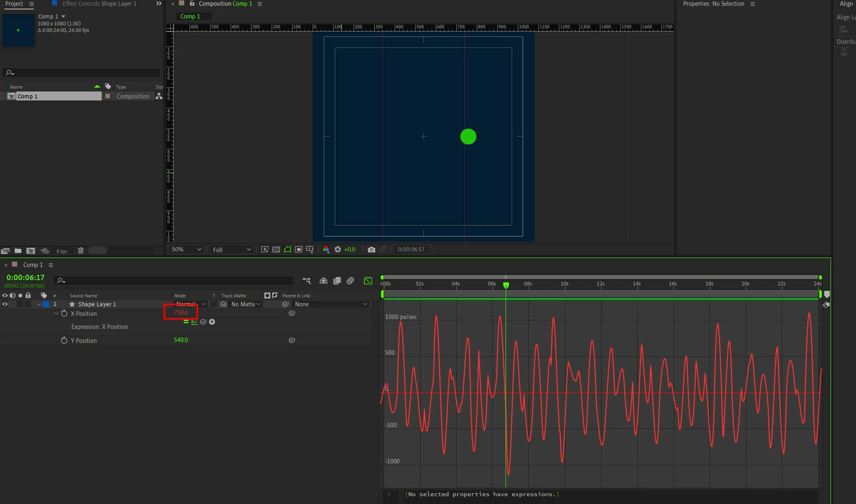Toggle X Position stopwatch
The height and width of the screenshot is (504, 856).
(64, 313)
